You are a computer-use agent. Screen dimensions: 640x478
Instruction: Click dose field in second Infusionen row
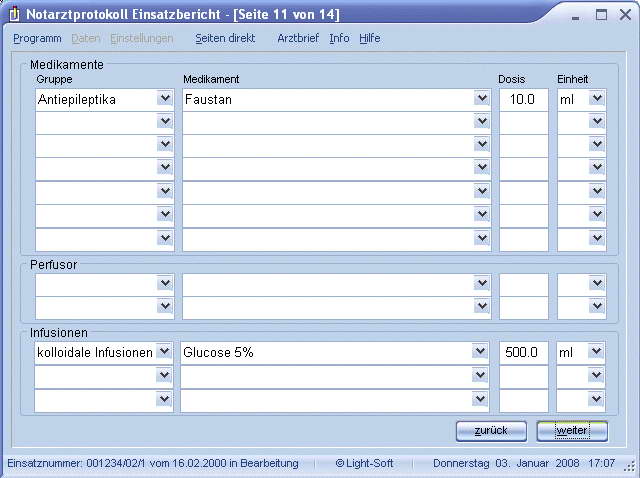(524, 376)
